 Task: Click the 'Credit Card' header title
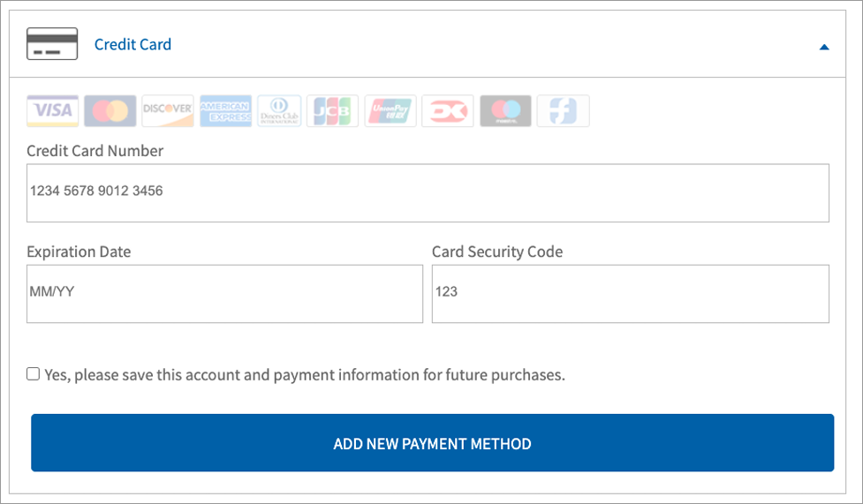tap(132, 44)
